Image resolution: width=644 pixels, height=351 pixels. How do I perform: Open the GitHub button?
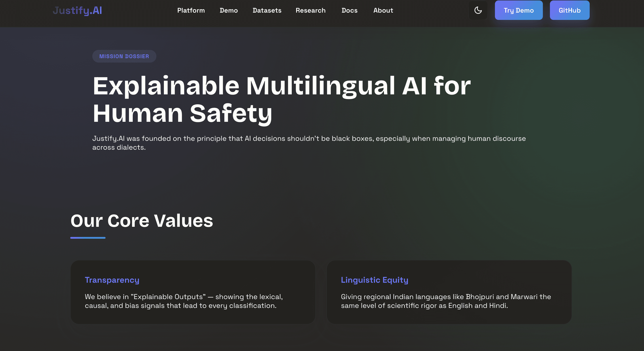click(x=569, y=10)
